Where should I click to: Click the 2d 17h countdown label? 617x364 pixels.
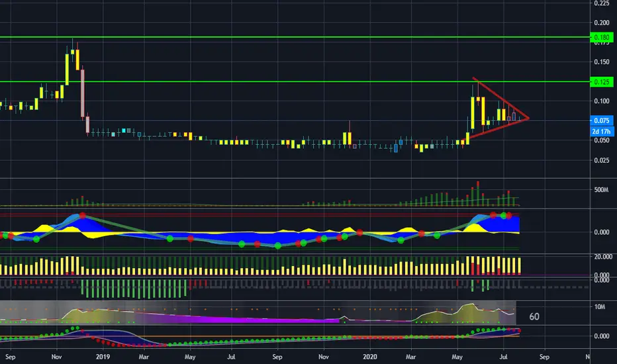point(602,132)
